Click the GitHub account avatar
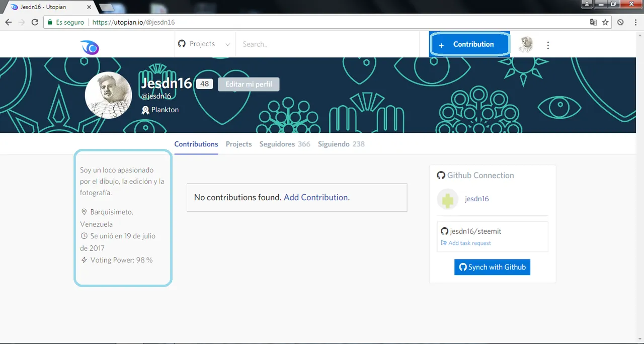Viewport: 644px width, 344px height. [447, 199]
